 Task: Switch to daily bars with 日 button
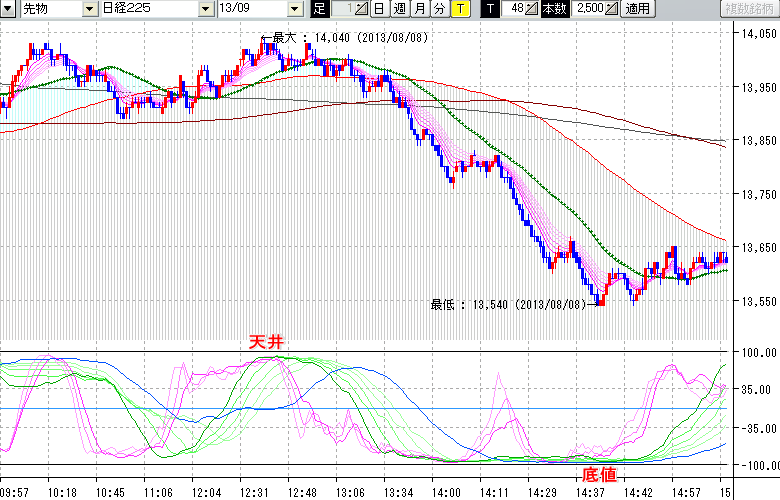pos(379,9)
